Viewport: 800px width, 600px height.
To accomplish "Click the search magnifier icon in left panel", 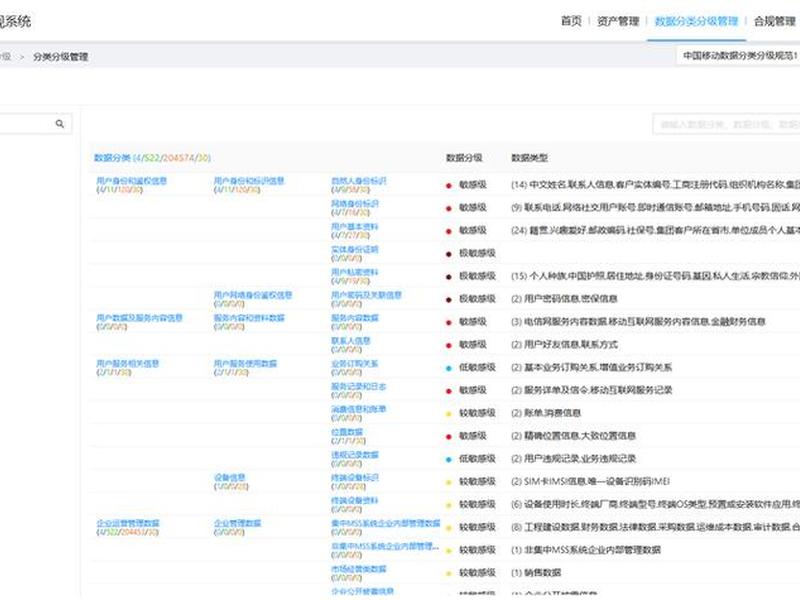I will coord(60,123).
